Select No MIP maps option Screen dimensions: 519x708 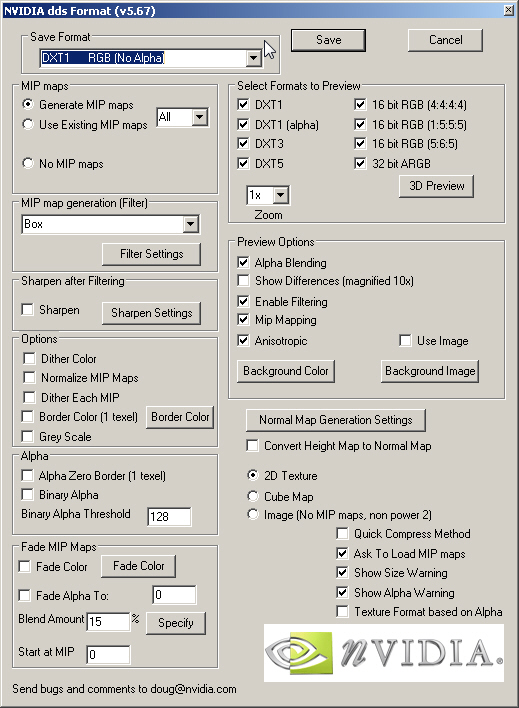click(x=28, y=163)
